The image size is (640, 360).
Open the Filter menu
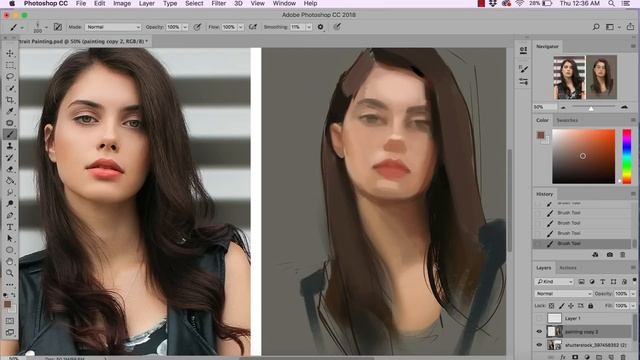tap(218, 3)
